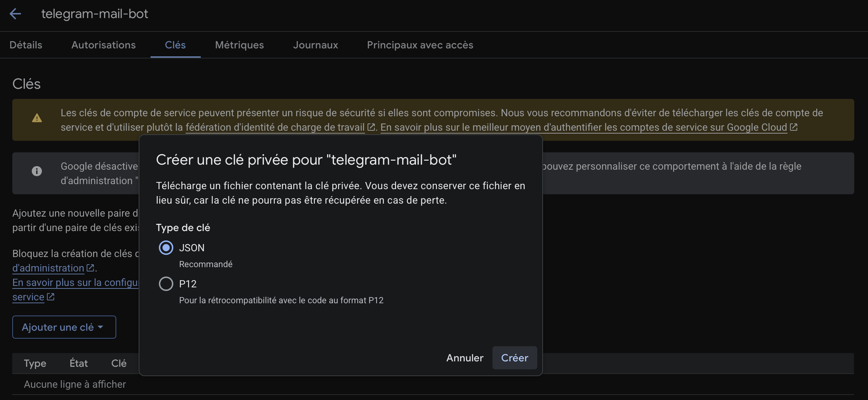The image size is (868, 400).
Task: Switch to the Détails tab
Action: 26,45
